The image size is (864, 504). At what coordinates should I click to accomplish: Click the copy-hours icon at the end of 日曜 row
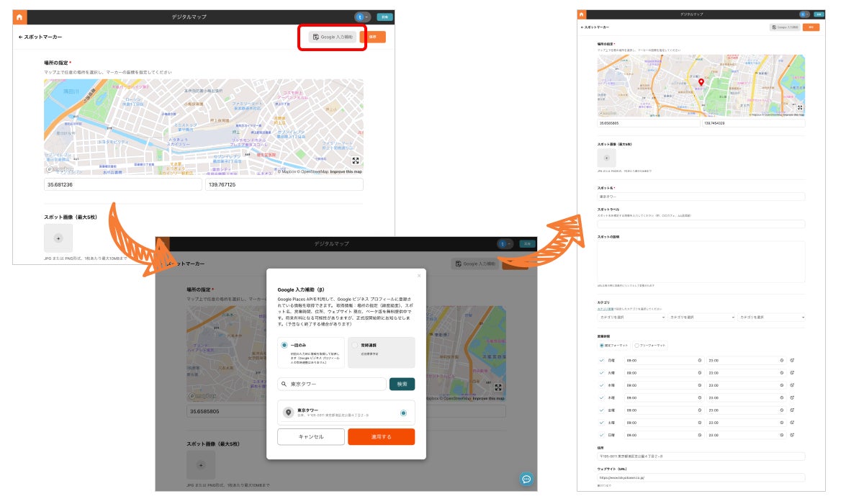(792, 436)
